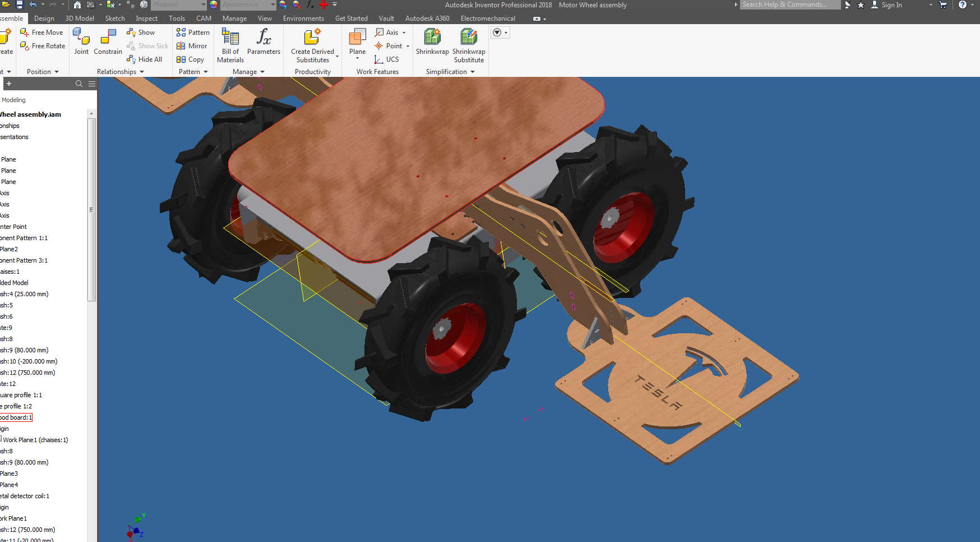Run the Shrinkwrap tool
This screenshot has height=542, width=980.
coord(432,42)
